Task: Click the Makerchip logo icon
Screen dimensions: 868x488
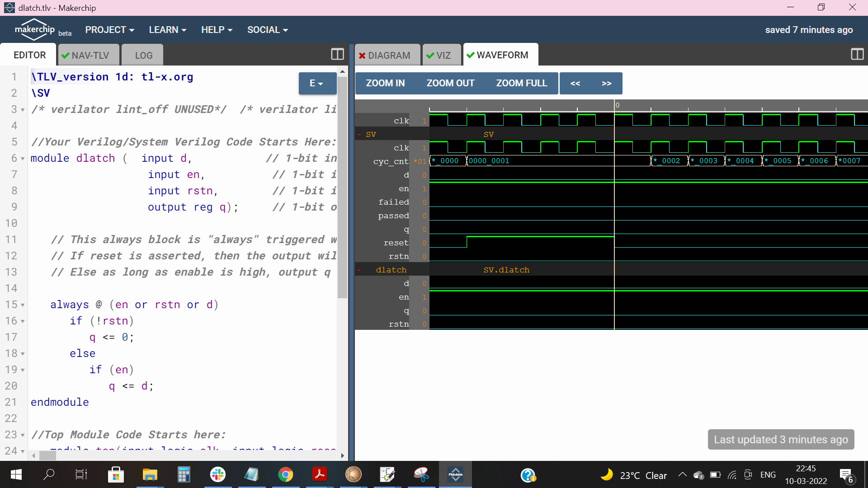Action: (x=34, y=30)
